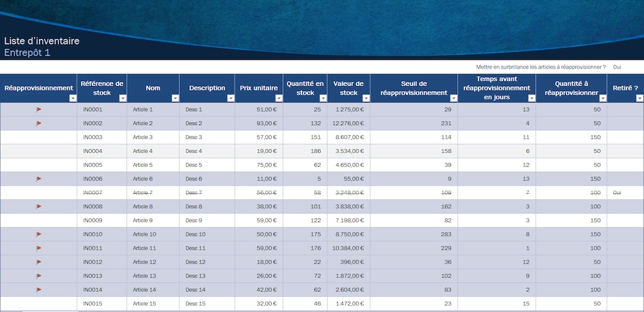644x312 pixels.
Task: Click the reorder flag for IN0011
Action: [38, 248]
